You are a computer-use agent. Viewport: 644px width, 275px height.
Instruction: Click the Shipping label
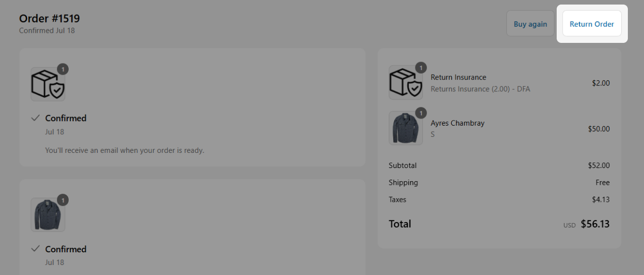pos(403,183)
